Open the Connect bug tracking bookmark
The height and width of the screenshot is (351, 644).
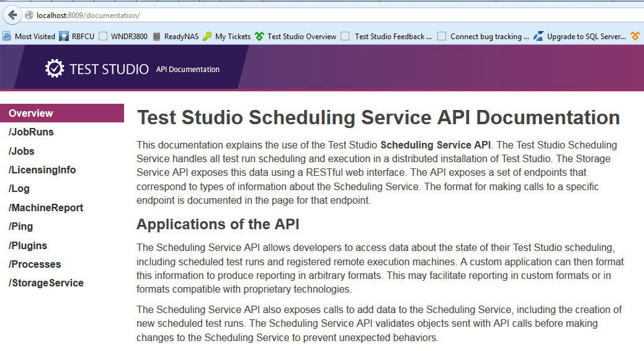click(483, 36)
